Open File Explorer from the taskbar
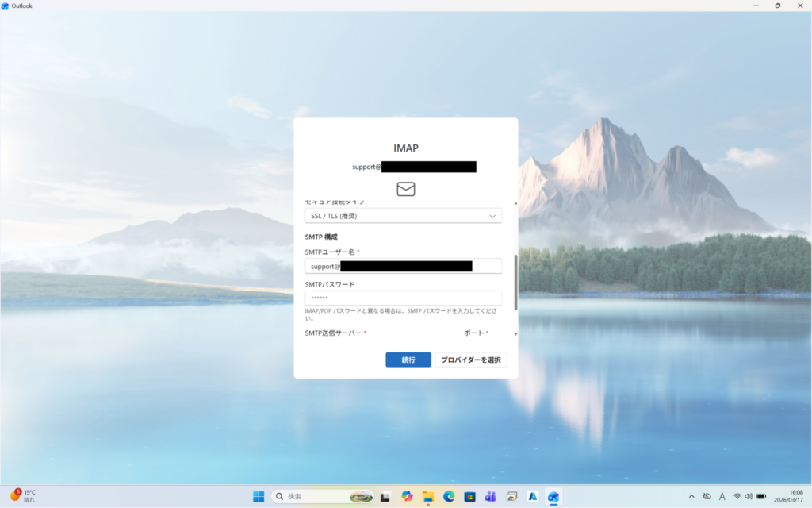The height and width of the screenshot is (508, 812). 428,496
